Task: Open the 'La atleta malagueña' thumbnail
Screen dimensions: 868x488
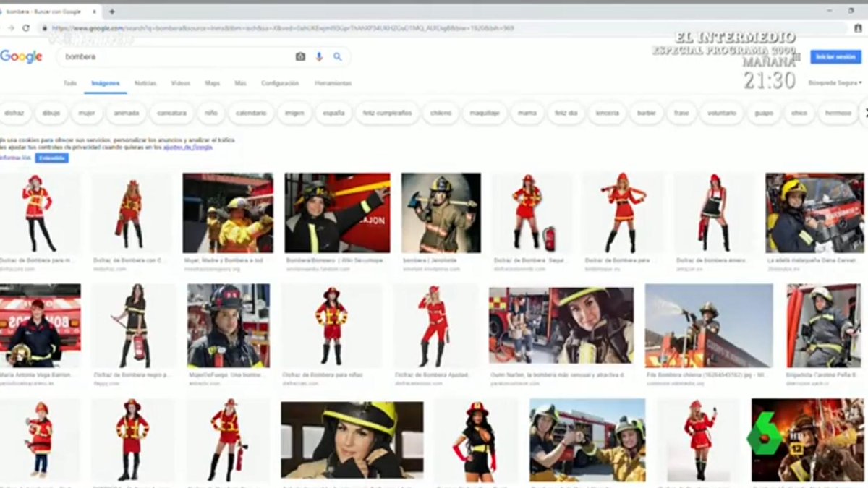Action: coord(814,213)
